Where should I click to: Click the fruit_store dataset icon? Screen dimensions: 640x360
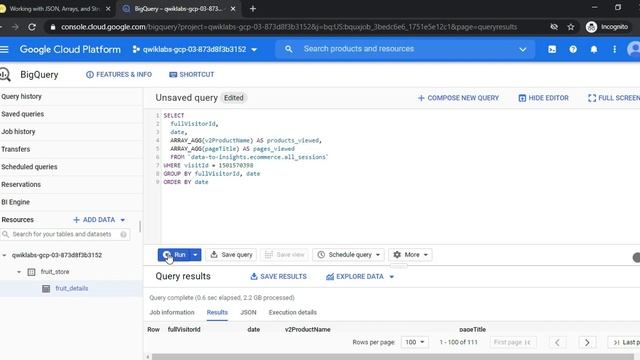pos(31,272)
